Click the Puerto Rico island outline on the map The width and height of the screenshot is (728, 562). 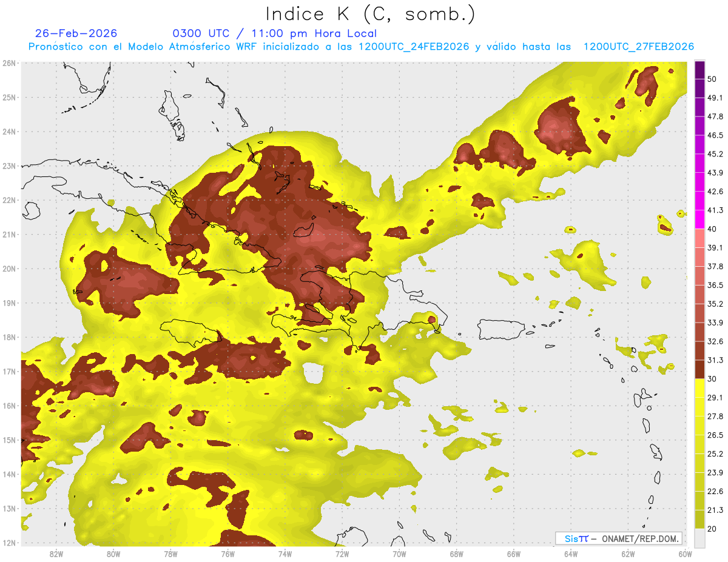502,329
